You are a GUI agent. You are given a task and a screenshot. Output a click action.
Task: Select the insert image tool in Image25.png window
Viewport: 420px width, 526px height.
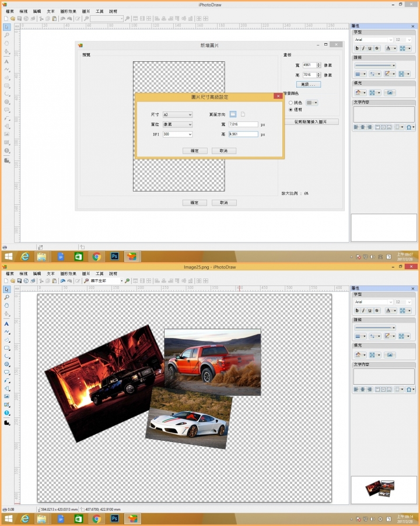click(6, 396)
